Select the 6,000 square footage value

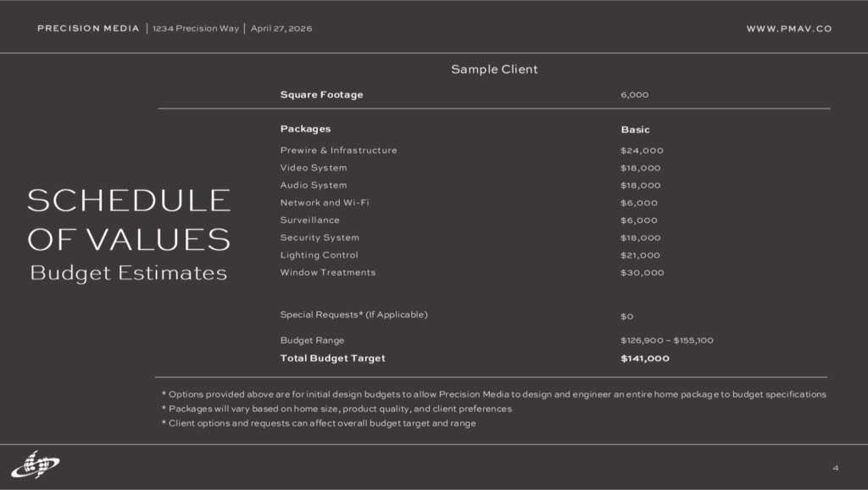[634, 95]
